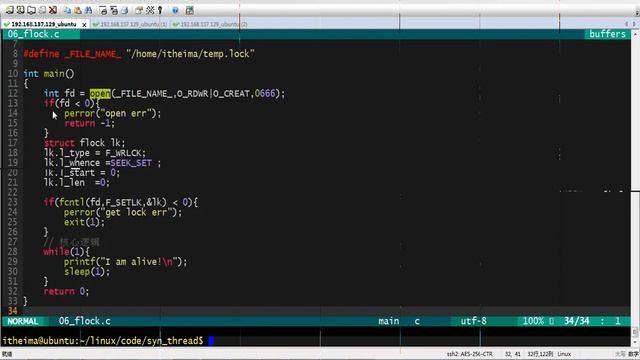
Task: Click the "/home/itheima/temp.lock" string
Action: click(190, 54)
